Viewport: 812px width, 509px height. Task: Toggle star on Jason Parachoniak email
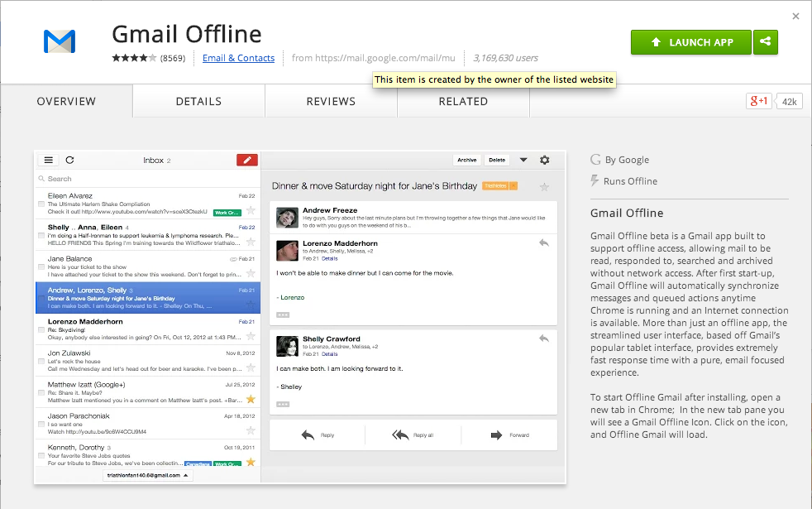point(251,430)
